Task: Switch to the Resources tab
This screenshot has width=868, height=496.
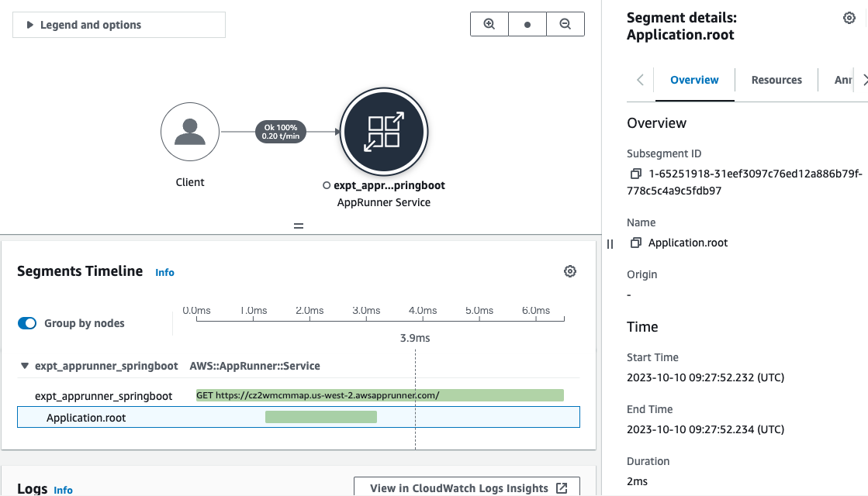Action: tap(776, 80)
